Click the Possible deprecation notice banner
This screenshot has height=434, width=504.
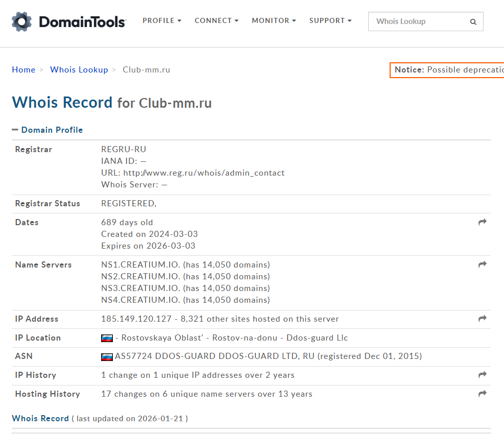(x=448, y=70)
